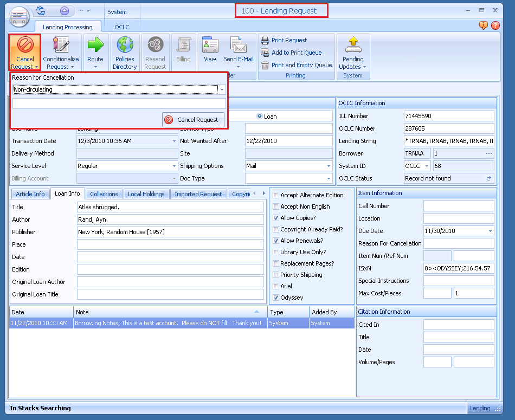Enable Accept Alternate Edition
515x420 pixels.
pyautogui.click(x=276, y=195)
